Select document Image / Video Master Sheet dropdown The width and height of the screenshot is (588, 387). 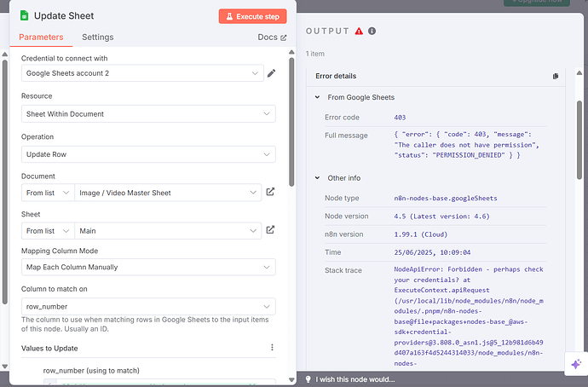(168, 193)
